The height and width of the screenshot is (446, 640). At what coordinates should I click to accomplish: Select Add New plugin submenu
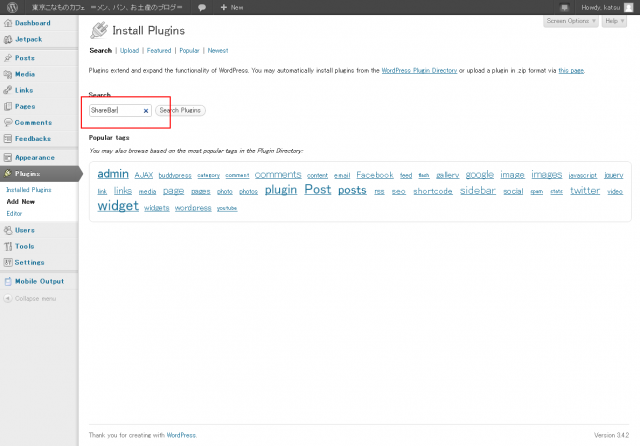20,202
